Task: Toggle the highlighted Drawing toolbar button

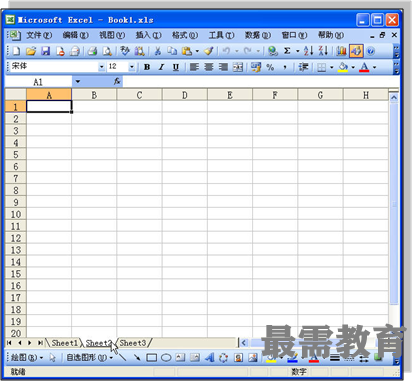Action: (356, 51)
